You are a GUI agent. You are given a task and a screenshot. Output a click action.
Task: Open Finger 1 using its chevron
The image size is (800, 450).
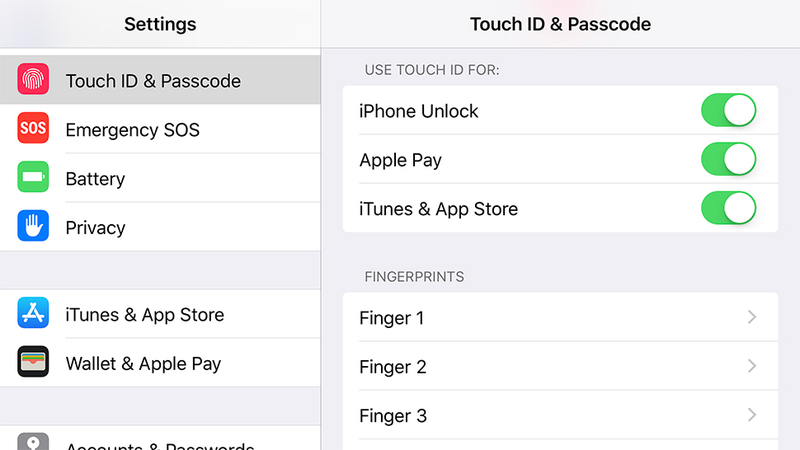pyautogui.click(x=752, y=317)
